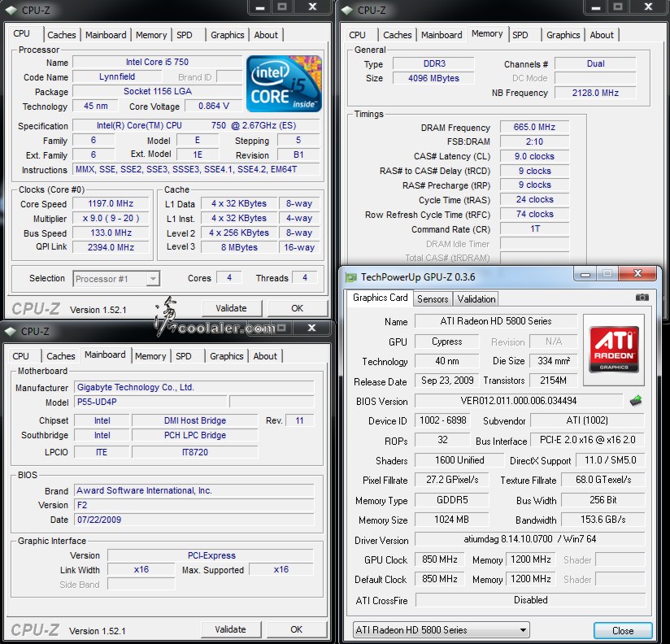This screenshot has height=644, width=670.
Task: Switch to Mainboard tab in the CPU-Z processor window
Action: click(x=106, y=35)
